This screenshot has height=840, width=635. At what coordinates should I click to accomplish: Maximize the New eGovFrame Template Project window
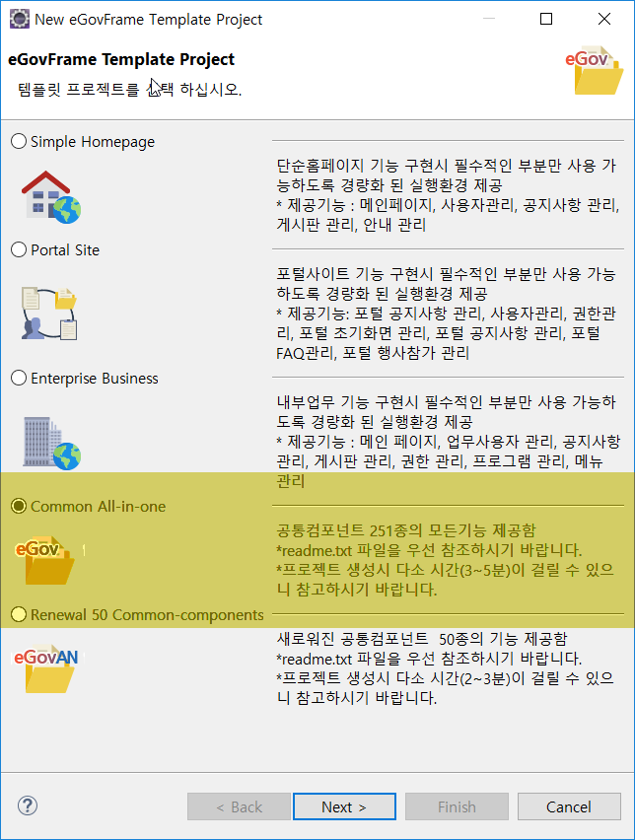pos(546,19)
